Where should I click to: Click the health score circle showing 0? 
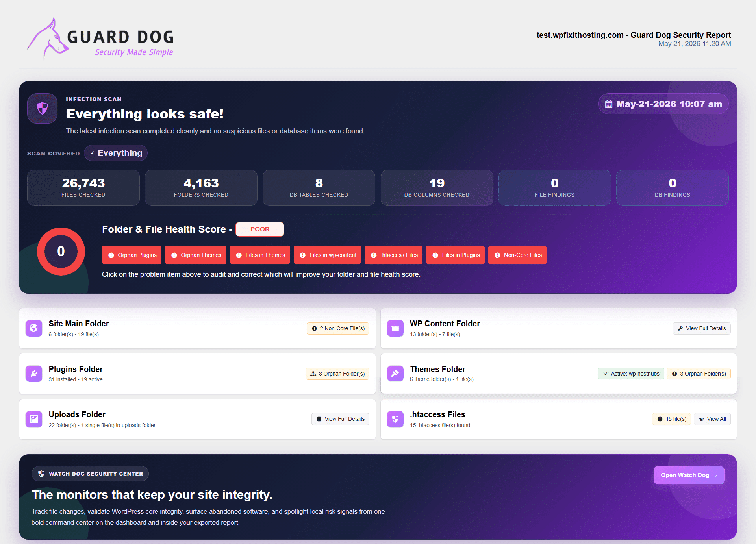coord(61,252)
